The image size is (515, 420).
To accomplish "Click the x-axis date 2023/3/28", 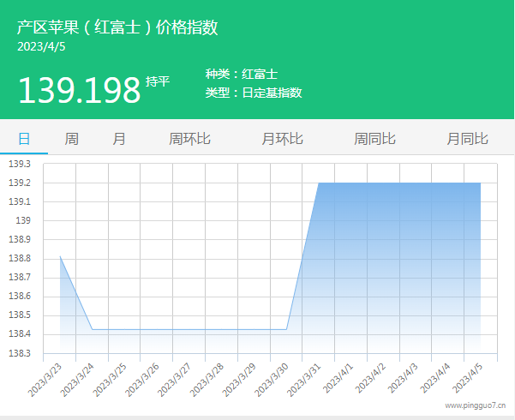I will 207,381.
